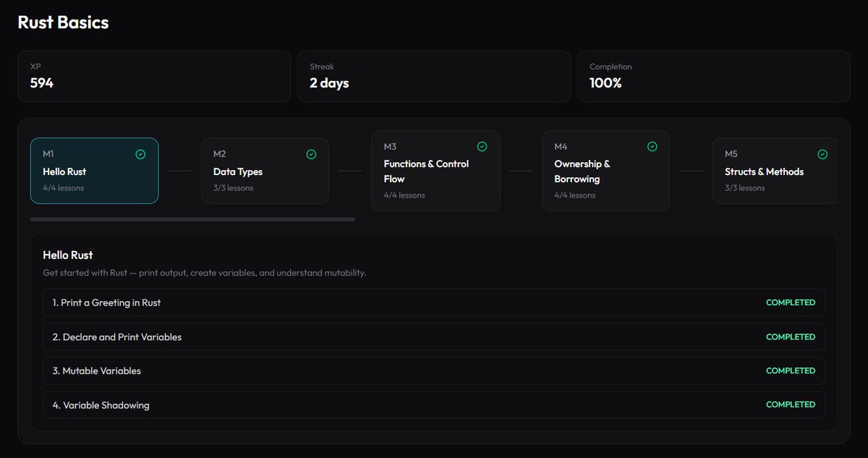Open lesson 2. Declare and Print Variables
The width and height of the screenshot is (868, 458).
434,336
